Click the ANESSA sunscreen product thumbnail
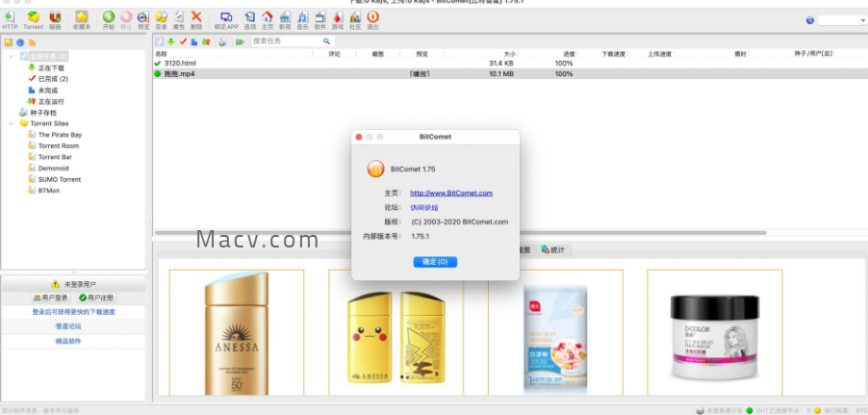Viewport: 868px width, 415px height. pos(237,332)
